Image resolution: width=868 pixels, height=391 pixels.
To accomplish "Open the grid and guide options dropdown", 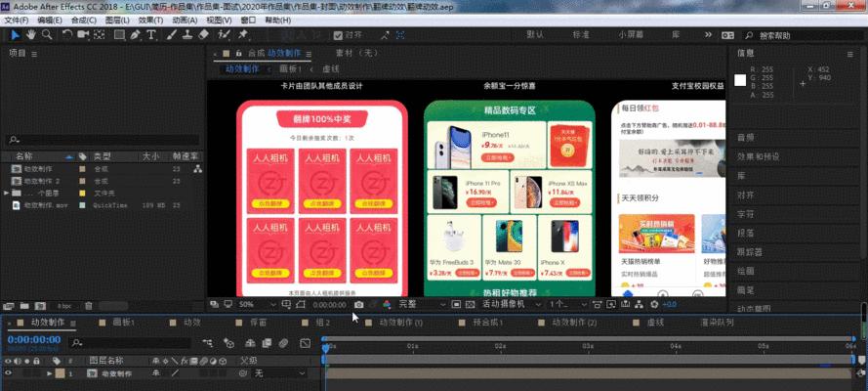I will point(287,305).
